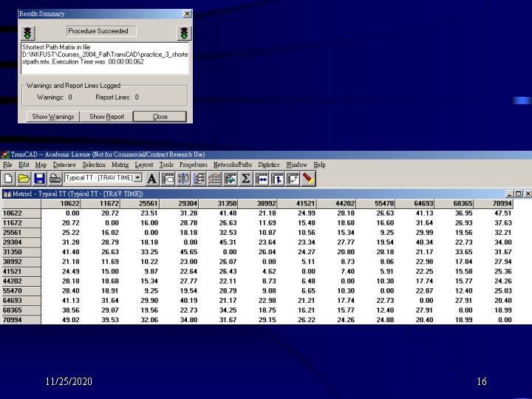Select row header 64693
532x399 pixels.
click(21, 301)
